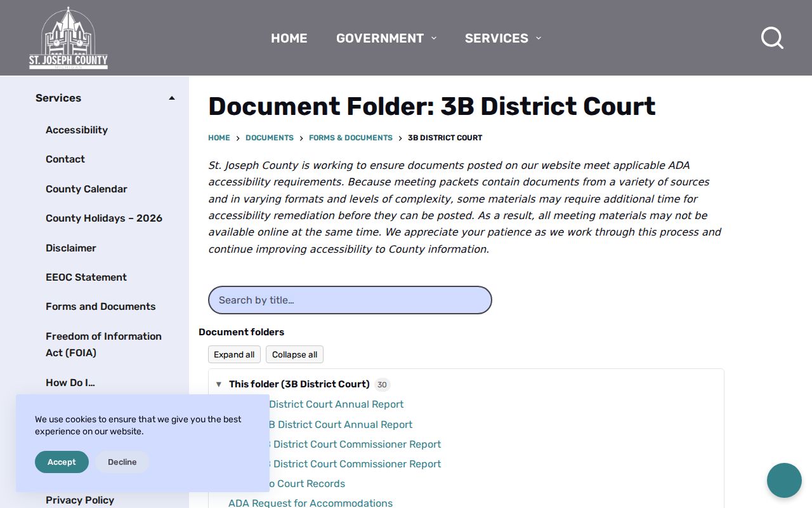Open Services in the top navigation

pos(497,38)
